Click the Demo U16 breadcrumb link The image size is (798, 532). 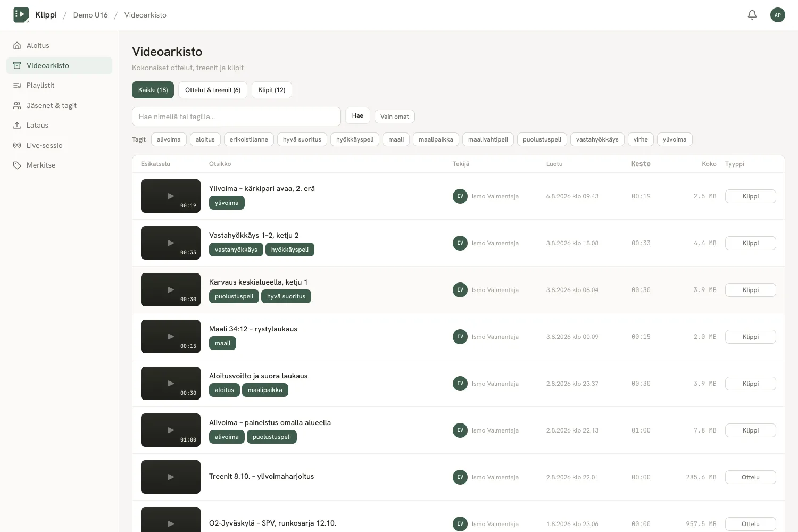pyautogui.click(x=90, y=15)
